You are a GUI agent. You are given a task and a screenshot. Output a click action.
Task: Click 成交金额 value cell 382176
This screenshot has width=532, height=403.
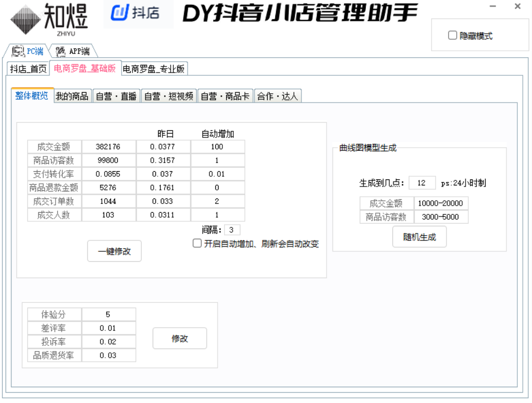click(109, 147)
